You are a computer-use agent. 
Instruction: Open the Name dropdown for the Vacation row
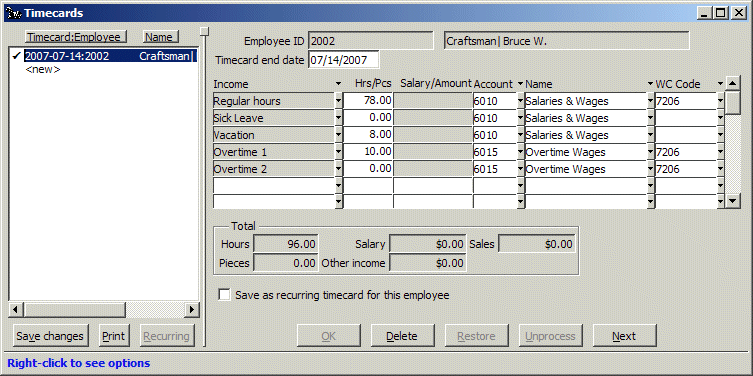pos(651,135)
